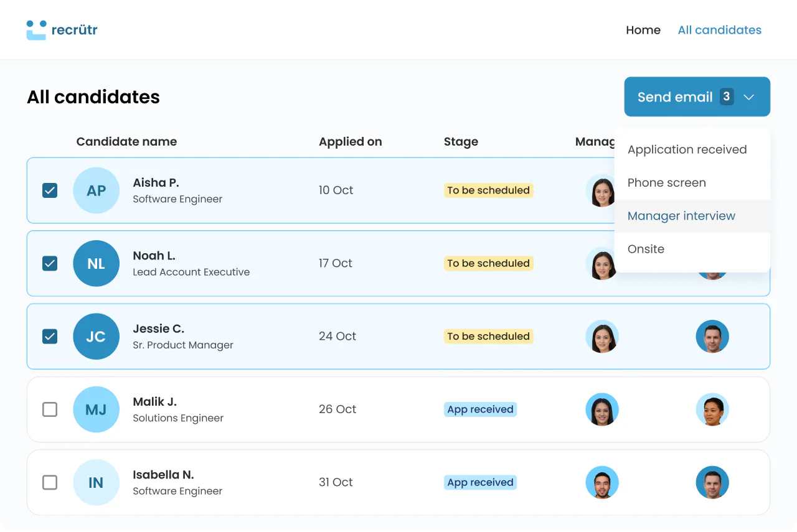Click To be scheduled tag for Jessie C.

[488, 337]
